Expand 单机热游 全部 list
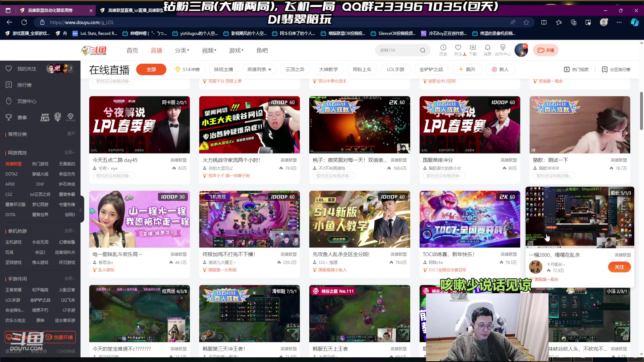The height and width of the screenshot is (362, 644). pos(69,231)
